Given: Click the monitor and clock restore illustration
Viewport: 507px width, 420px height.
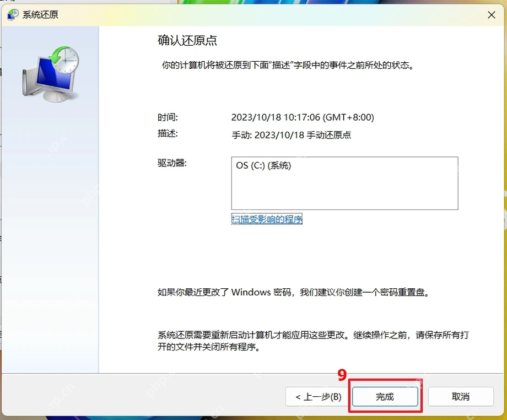Looking at the screenshot, I should [x=51, y=74].
